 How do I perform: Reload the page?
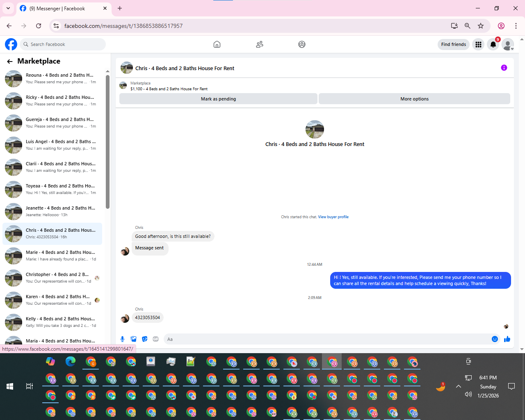(x=39, y=26)
